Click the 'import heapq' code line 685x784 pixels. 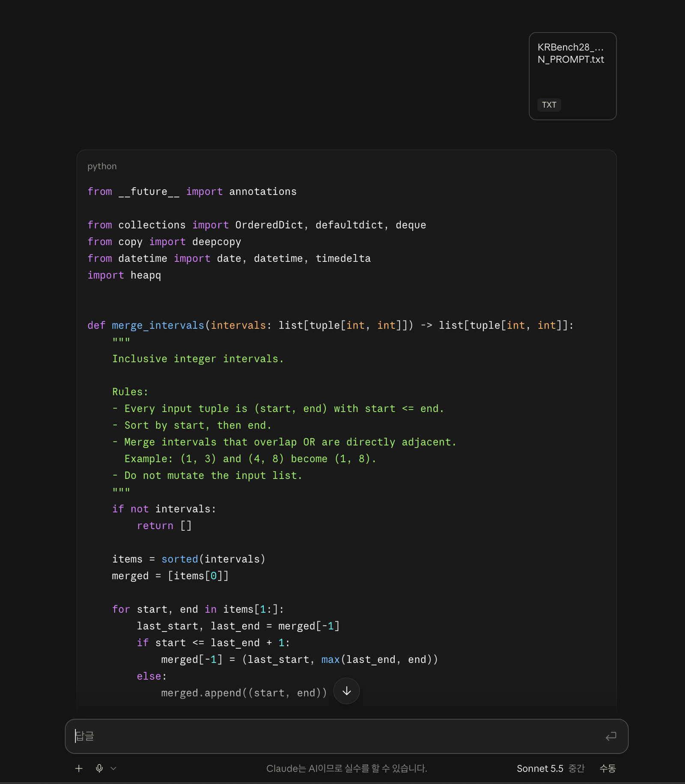[x=124, y=275]
